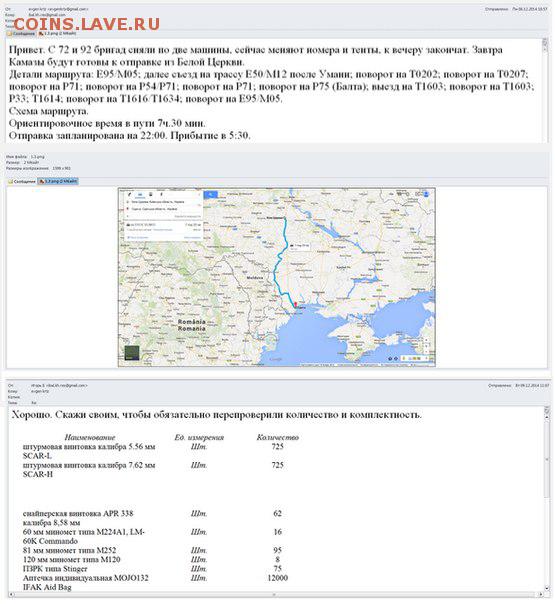The height and width of the screenshot is (604, 555).
Task: Click the 725 quantity in the SCAR-L row
Action: tap(277, 446)
